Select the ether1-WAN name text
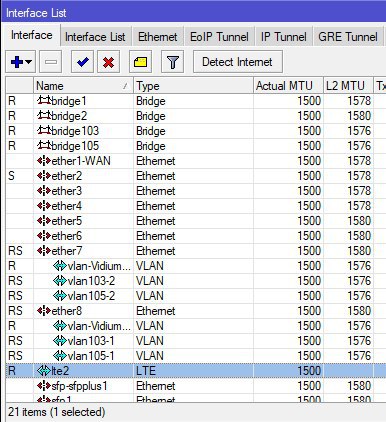Viewport: 386px width, 422px height. click(x=81, y=161)
